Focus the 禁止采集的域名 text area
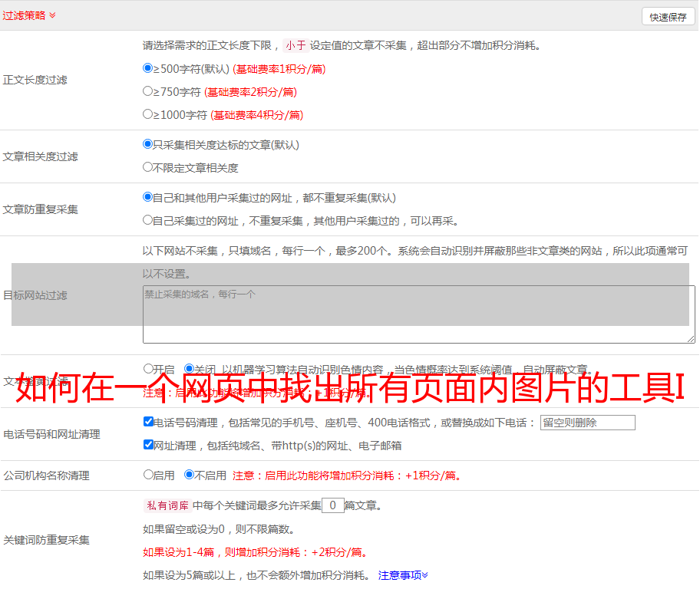 coord(419,314)
